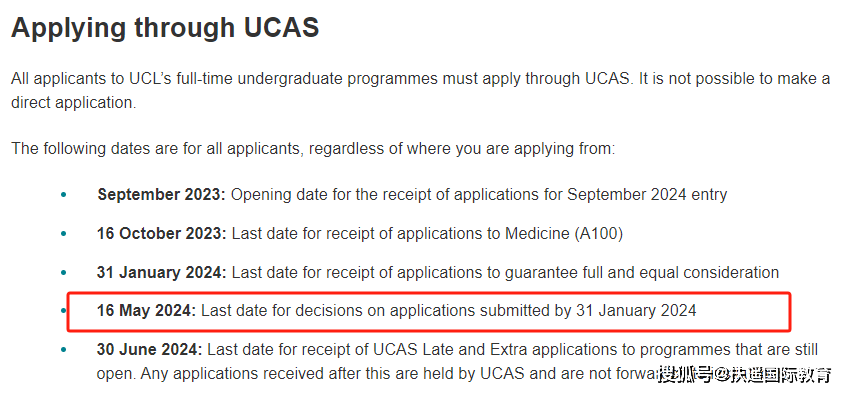Click the 搜狐号@执道国际教育 watermark

[745, 374]
